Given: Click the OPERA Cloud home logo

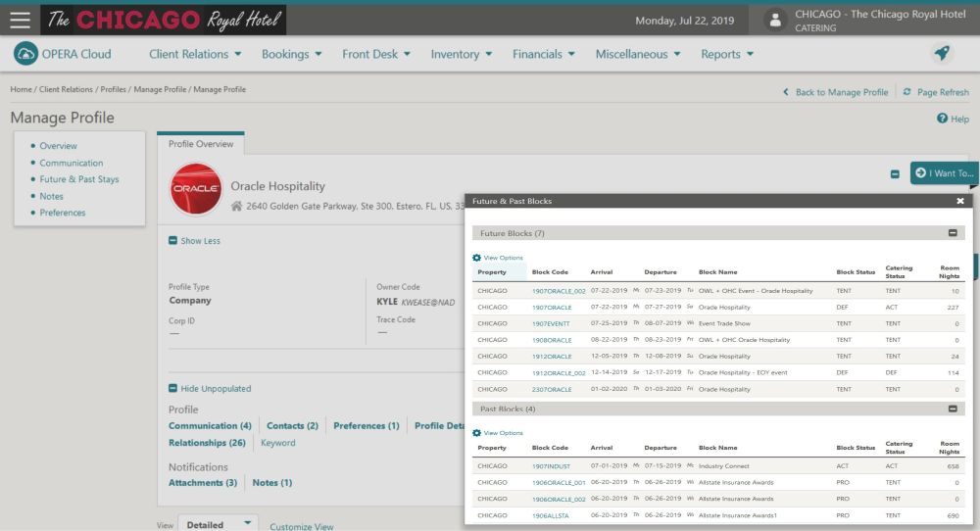Looking at the screenshot, I should pos(25,54).
